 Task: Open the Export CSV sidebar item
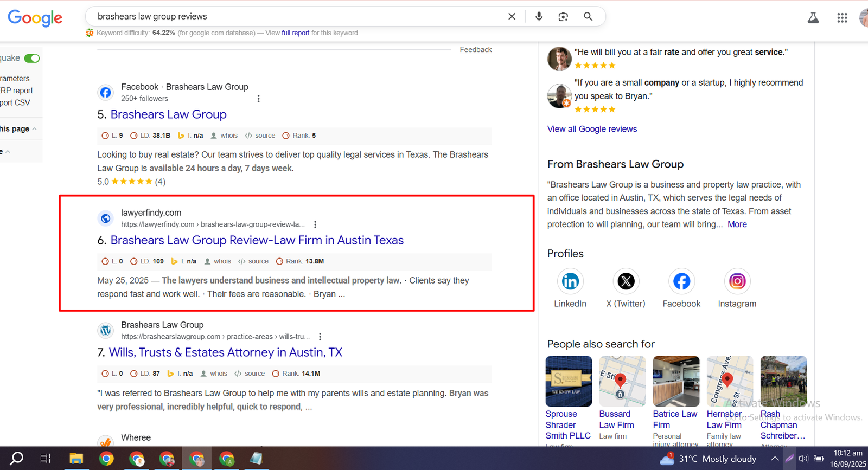(x=15, y=102)
